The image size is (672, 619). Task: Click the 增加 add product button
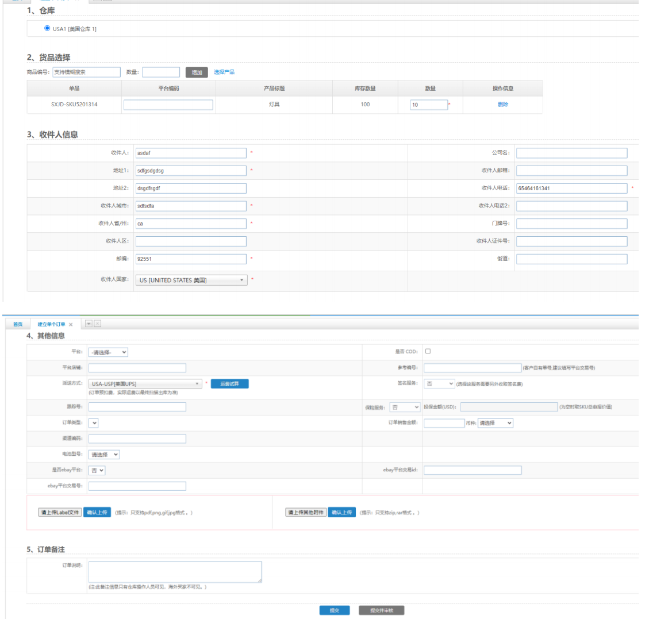(197, 72)
